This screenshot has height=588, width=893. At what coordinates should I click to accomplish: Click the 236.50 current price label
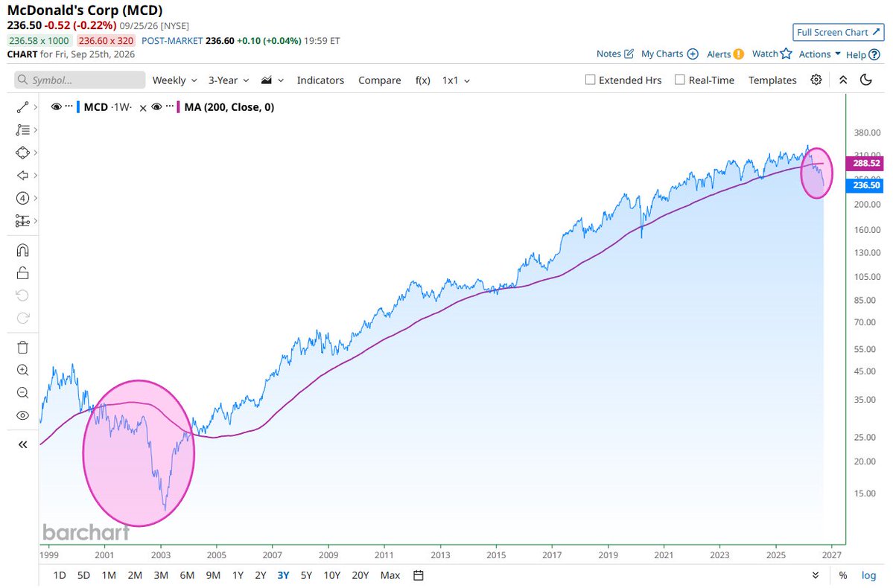click(x=865, y=185)
